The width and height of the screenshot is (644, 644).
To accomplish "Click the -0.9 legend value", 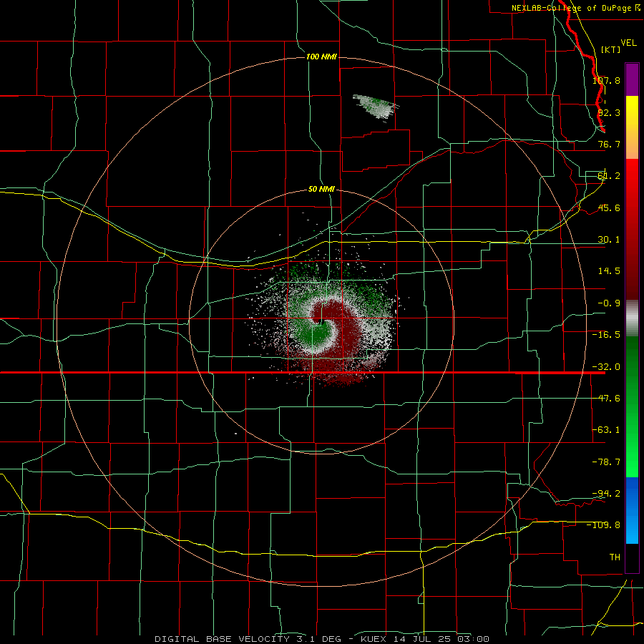I will point(609,303).
